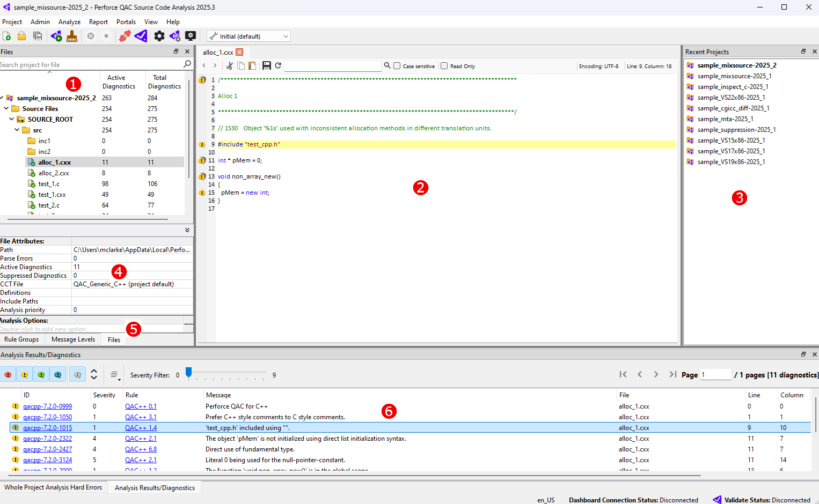This screenshot has width=819, height=504.
Task: Open Whole Project Analysis Hard Errors tab
Action: (53, 487)
